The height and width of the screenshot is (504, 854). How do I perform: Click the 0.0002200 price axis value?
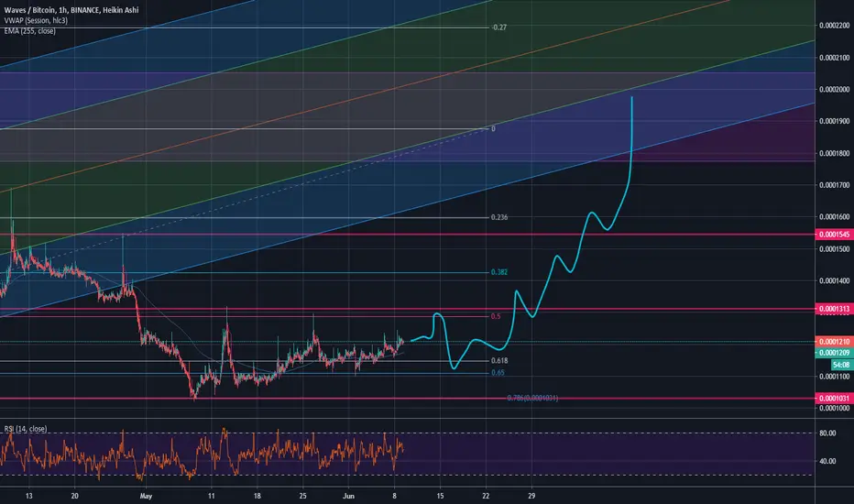coord(835,26)
